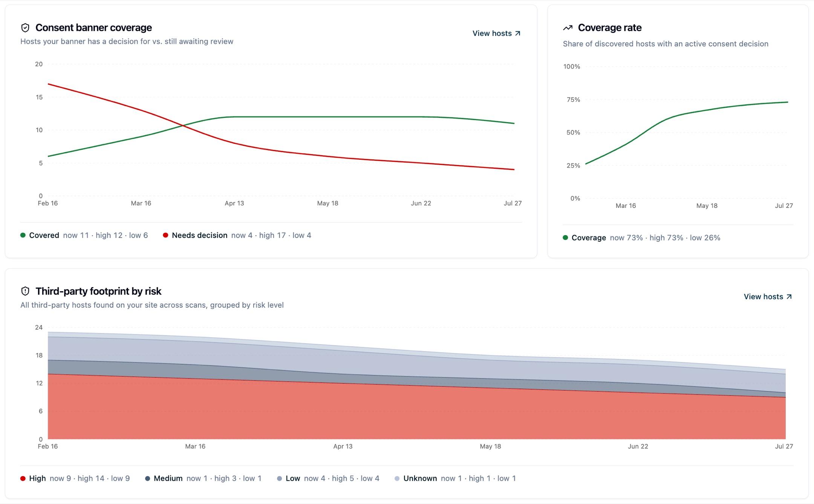The height and width of the screenshot is (504, 814).
Task: Click the red High risk legend dot
Action: point(23,478)
